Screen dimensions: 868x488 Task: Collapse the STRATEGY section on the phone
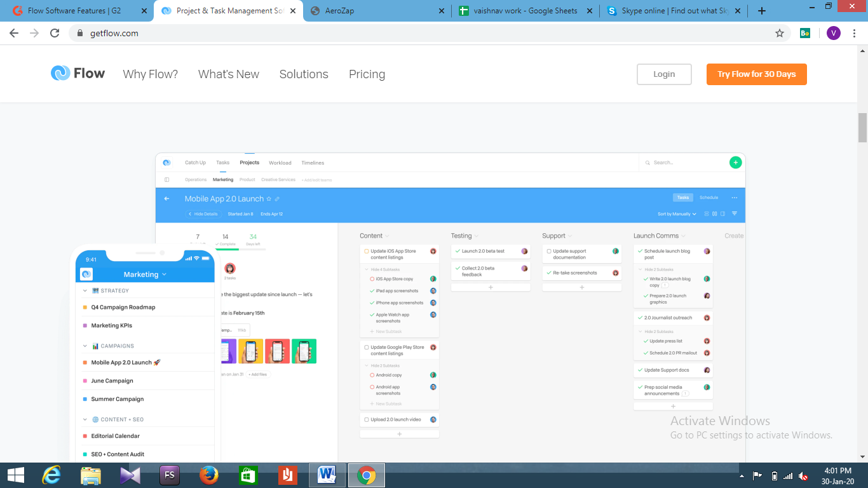85,290
